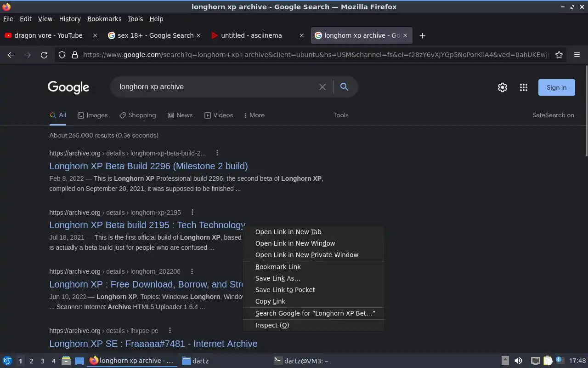Open options dots for lhxpse-pe result
This screenshot has width=588, height=368.
click(x=170, y=331)
